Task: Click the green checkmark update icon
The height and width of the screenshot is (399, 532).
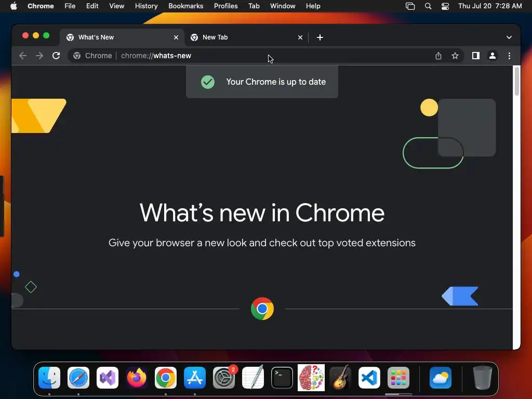Action: coord(208,82)
